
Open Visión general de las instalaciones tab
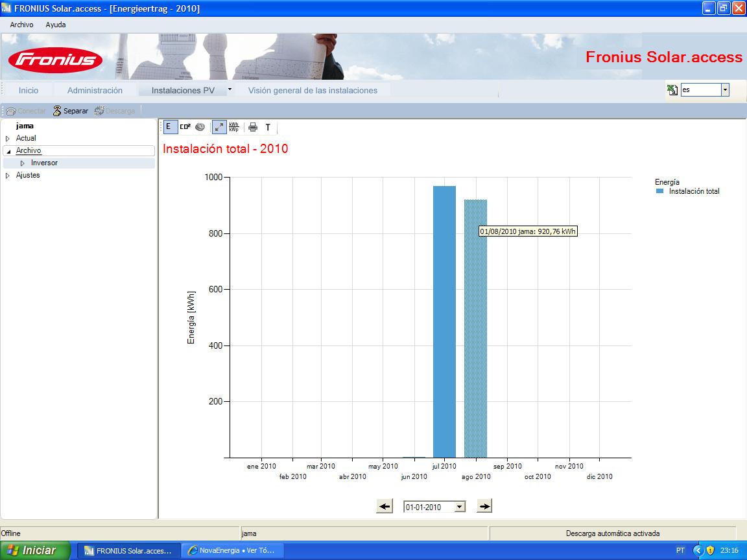click(313, 91)
